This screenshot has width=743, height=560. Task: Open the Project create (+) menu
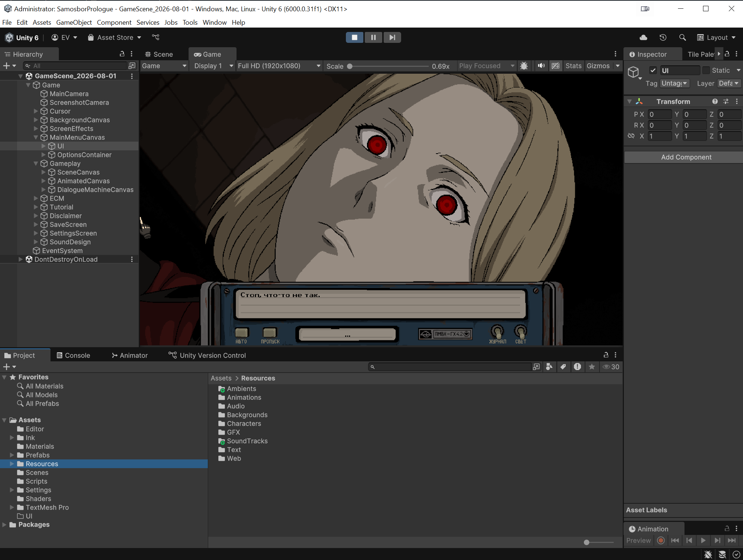coord(9,367)
